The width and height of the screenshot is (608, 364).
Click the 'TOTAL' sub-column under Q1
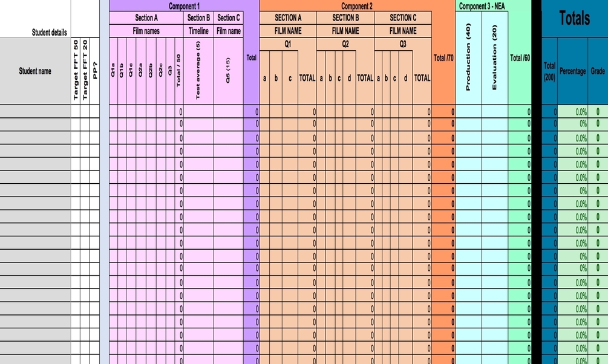[x=307, y=78]
